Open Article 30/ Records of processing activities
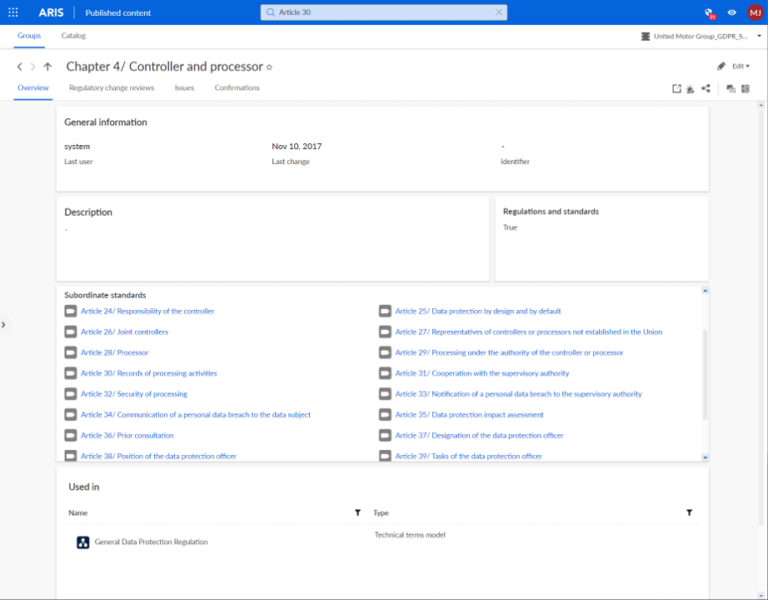 coord(148,373)
